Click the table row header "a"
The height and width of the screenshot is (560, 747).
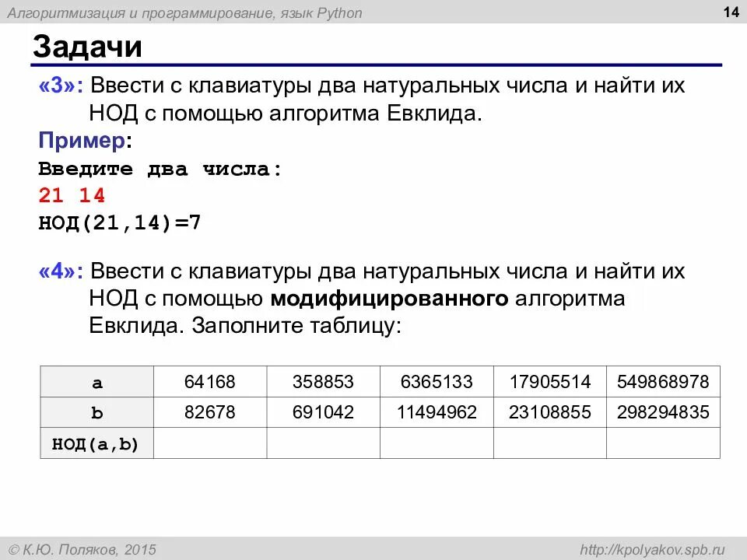tap(97, 382)
